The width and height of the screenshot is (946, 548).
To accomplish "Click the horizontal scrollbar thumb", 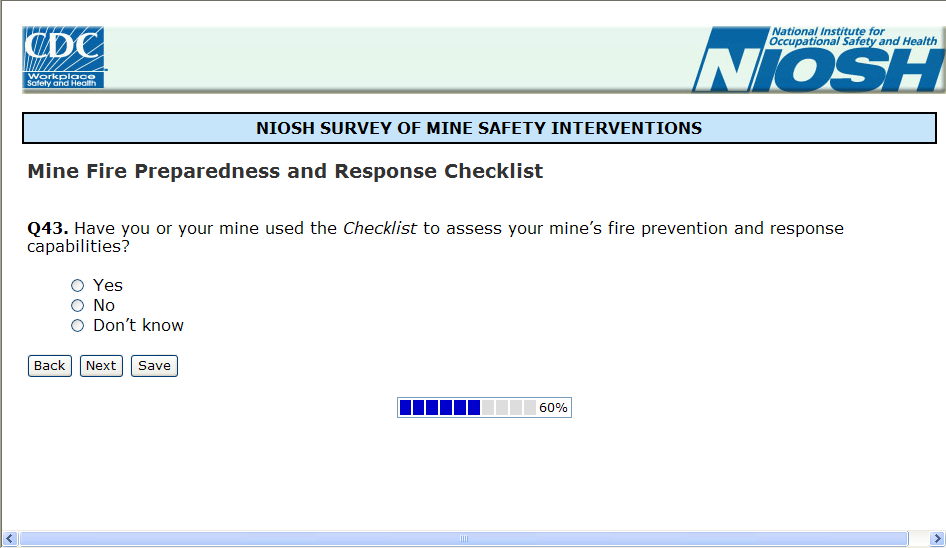I will point(463,539).
